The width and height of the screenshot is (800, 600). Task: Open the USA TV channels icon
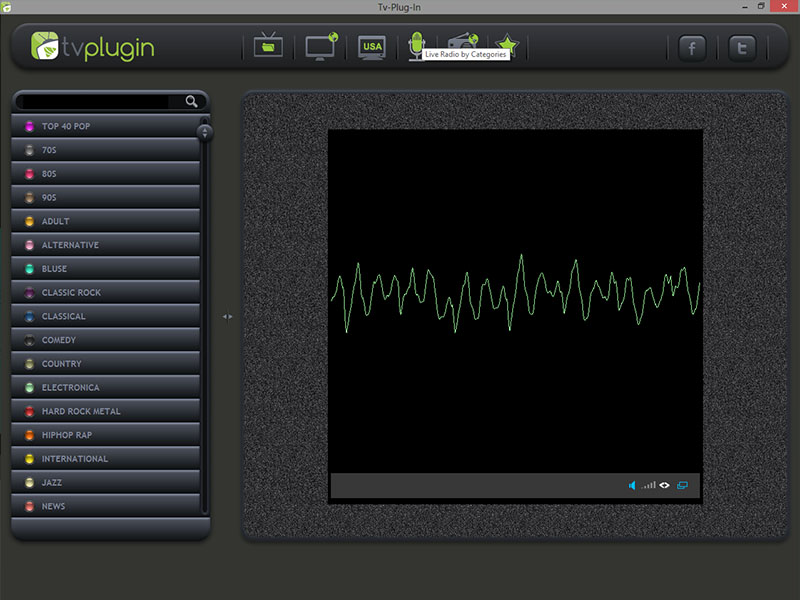tap(371, 47)
